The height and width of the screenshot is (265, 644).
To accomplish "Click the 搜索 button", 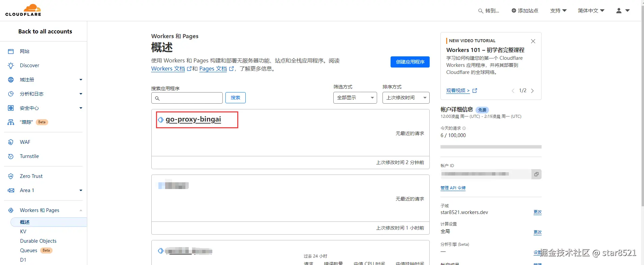I will point(236,98).
